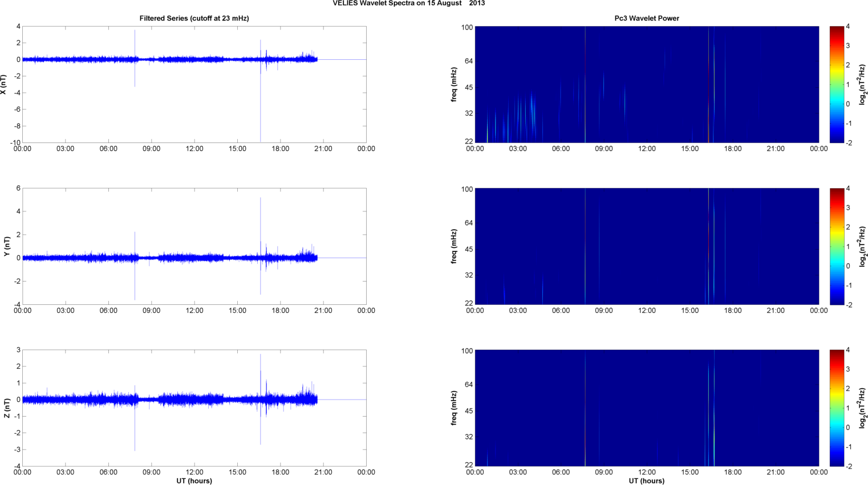868x485 pixels.
Task: Click the '-10' tick on the X (nT) axis
Action: click(x=15, y=142)
